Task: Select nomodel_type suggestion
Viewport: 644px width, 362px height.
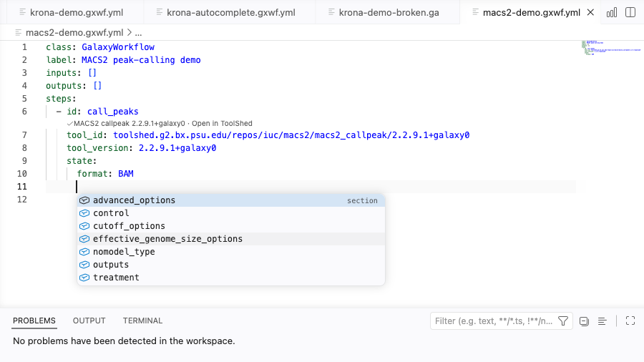Action: pos(231,252)
